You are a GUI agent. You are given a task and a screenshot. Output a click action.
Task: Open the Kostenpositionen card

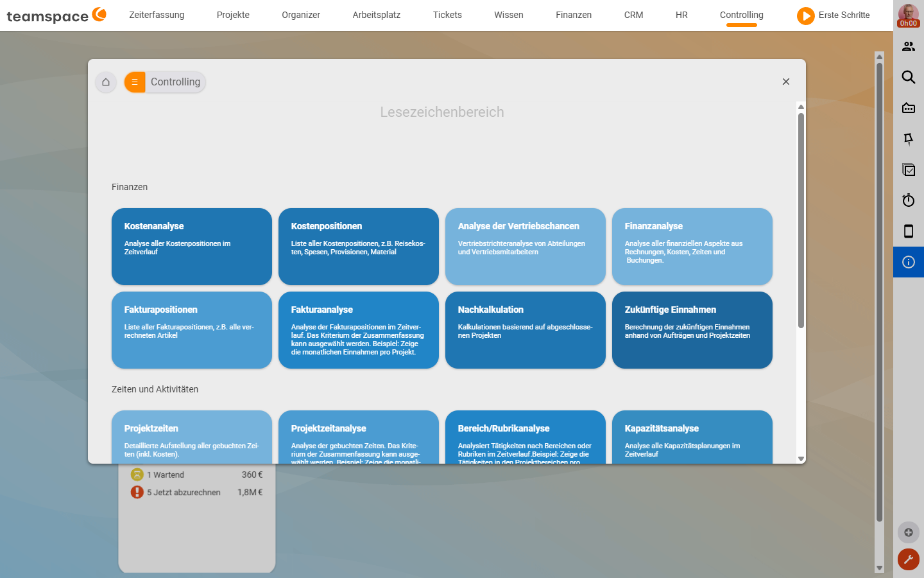359,247
